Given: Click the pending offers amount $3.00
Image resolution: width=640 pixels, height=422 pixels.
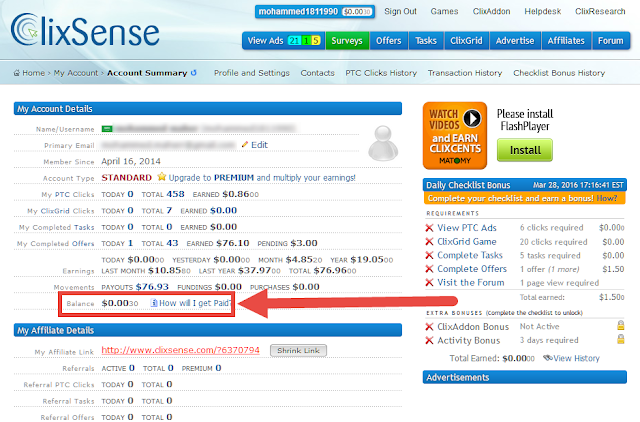Looking at the screenshot, I should 303,243.
